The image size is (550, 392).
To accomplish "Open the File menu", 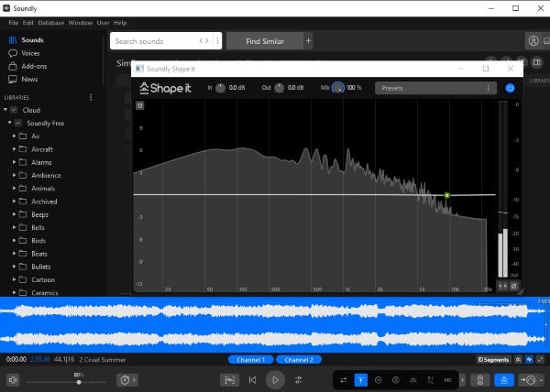I will tap(14, 23).
